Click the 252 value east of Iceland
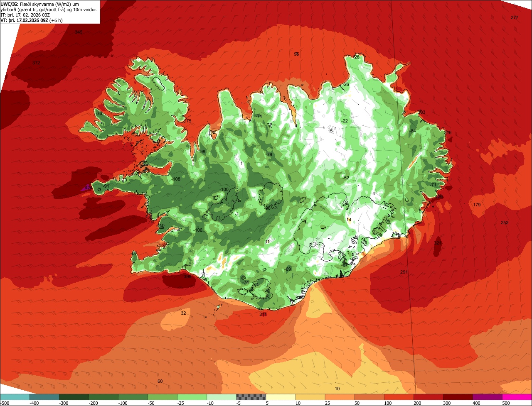 [505, 223]
